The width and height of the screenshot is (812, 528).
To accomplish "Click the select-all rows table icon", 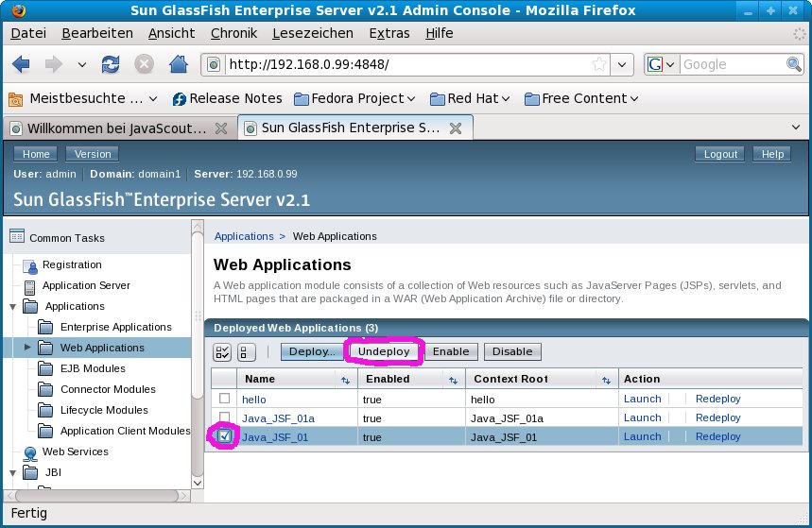I will 223,352.
